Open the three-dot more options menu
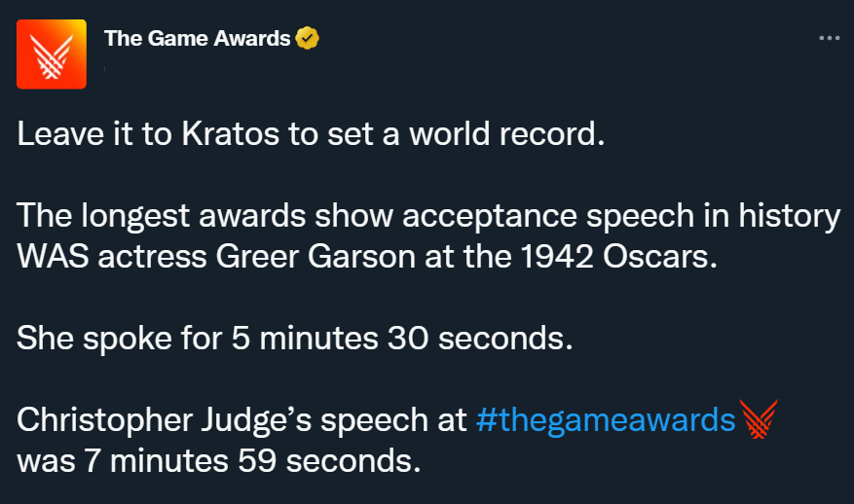The height and width of the screenshot is (504, 854). 829,39
